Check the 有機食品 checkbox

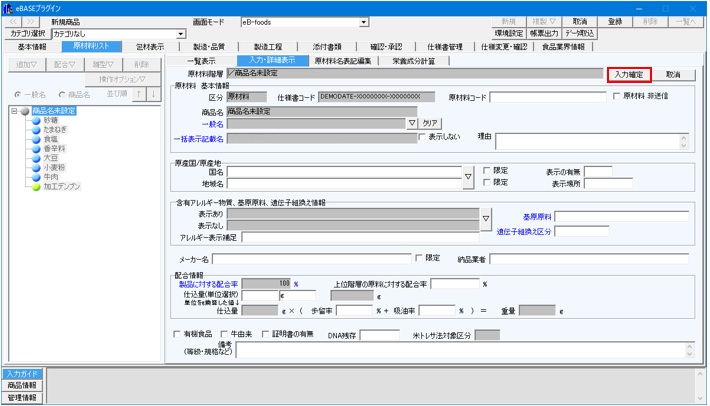coord(177,334)
